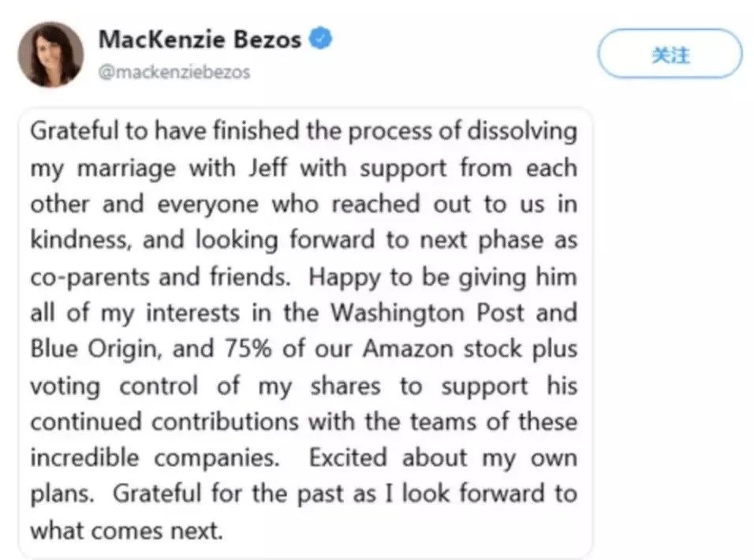Click the blue verified badge icon
The image size is (754, 560).
coord(320,39)
